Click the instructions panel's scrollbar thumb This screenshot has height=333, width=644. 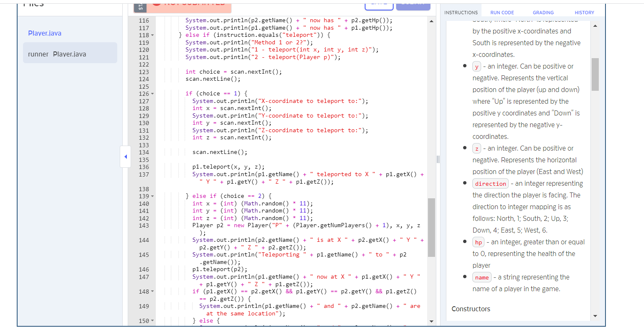click(595, 74)
